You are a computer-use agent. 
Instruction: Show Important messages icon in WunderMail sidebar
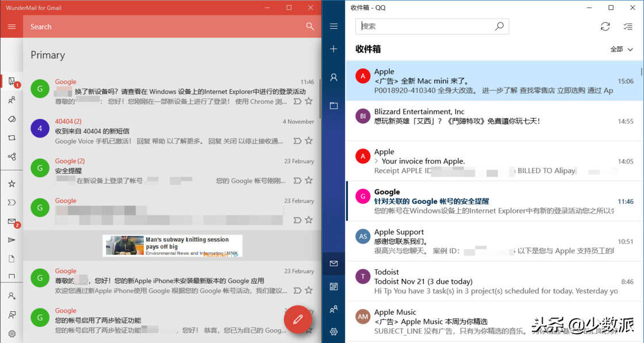[12, 203]
